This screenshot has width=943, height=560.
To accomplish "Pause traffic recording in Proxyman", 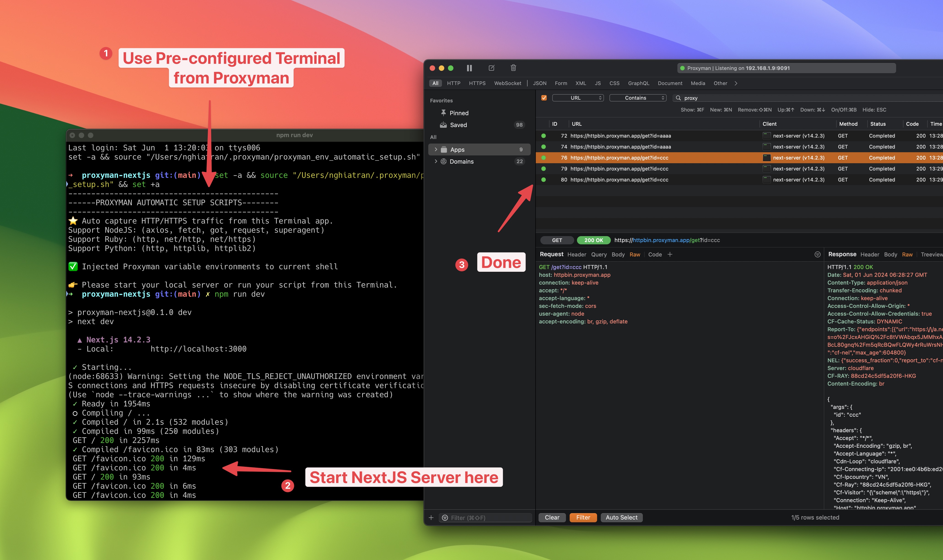I will click(469, 68).
